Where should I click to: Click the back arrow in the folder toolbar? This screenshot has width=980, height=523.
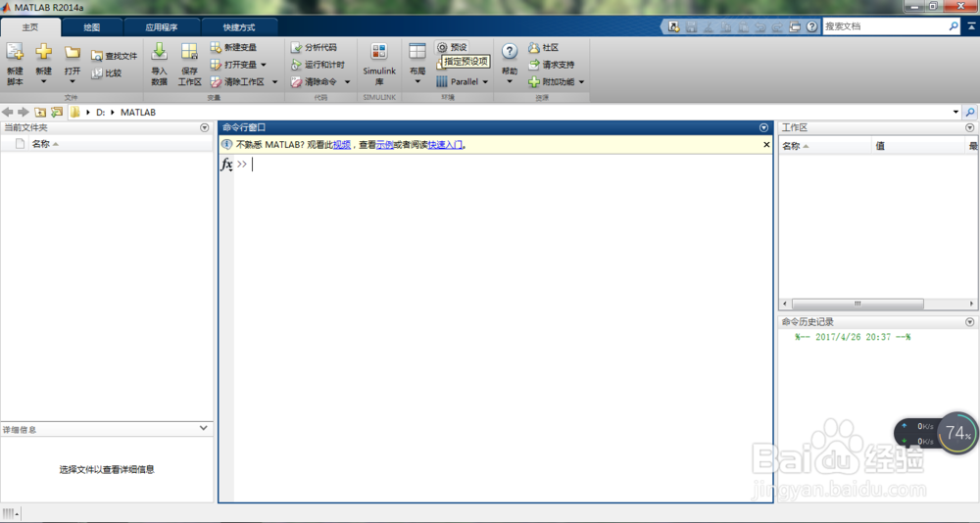(x=8, y=112)
